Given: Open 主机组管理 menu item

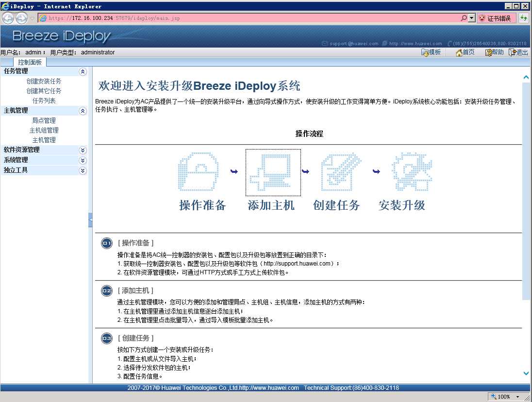Looking at the screenshot, I should pyautogui.click(x=44, y=130).
